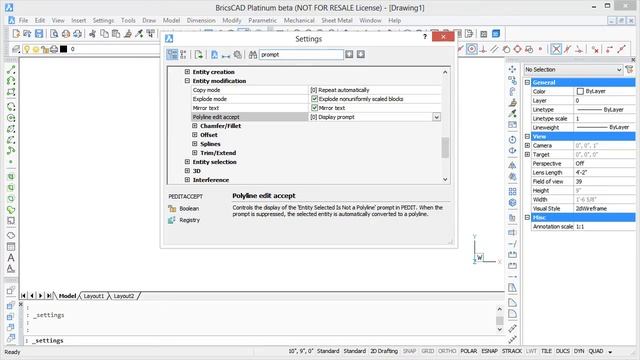Click the Settings list vertical scrollbar thumb
Screen dimensions: 640x360
(445, 147)
